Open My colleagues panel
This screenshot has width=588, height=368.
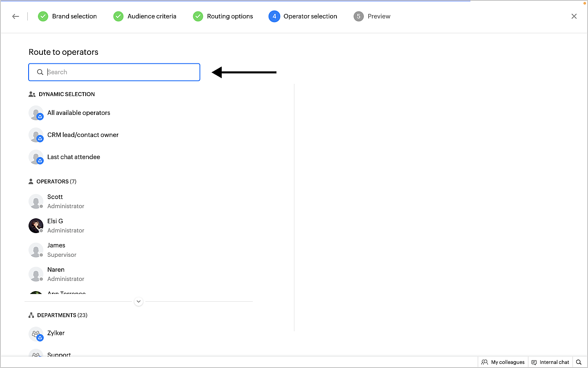(x=503, y=362)
